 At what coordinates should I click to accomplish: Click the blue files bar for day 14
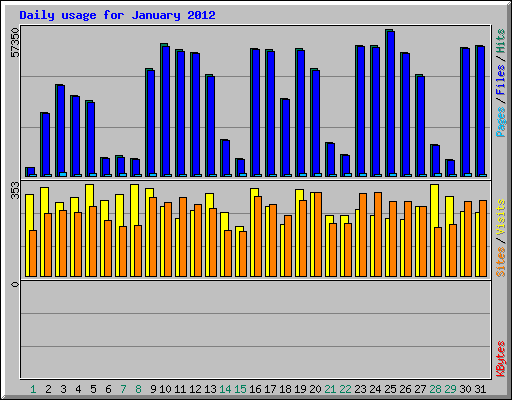(226, 158)
